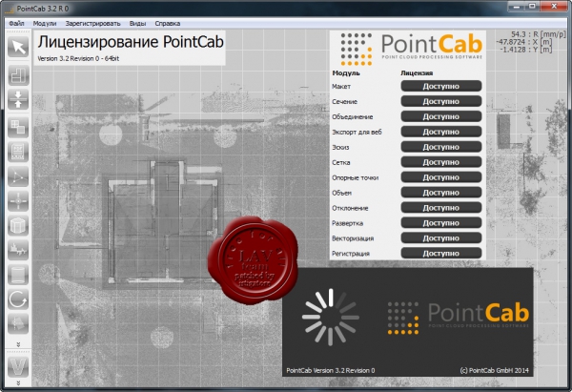This screenshot has width=572, height=392.
Task: Expand more tools chevron above V icon
Action: 18,344
